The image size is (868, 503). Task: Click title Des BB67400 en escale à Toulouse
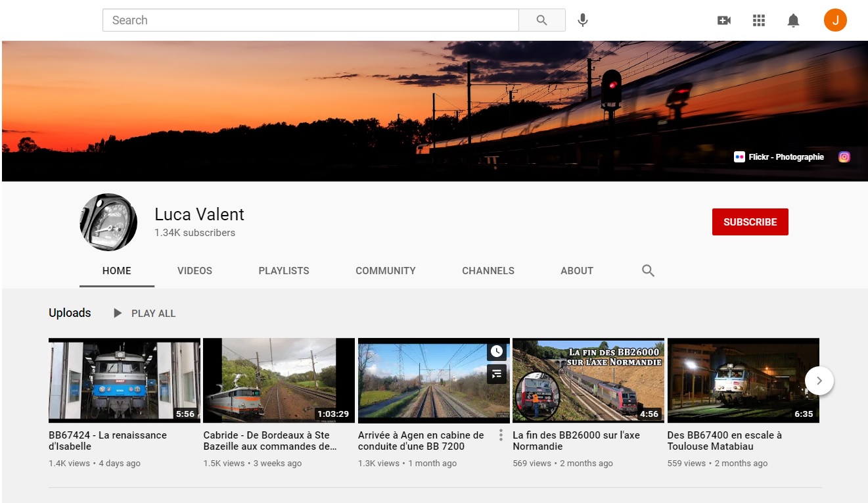coord(725,441)
